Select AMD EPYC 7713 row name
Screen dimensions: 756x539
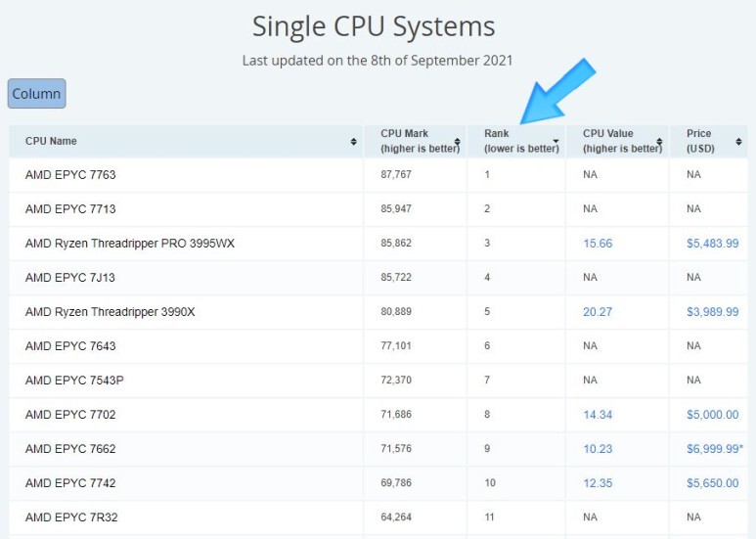pos(70,209)
